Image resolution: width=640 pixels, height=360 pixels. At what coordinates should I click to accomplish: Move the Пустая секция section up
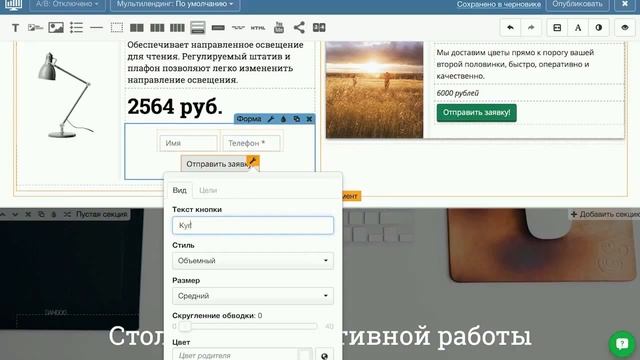tap(3, 214)
